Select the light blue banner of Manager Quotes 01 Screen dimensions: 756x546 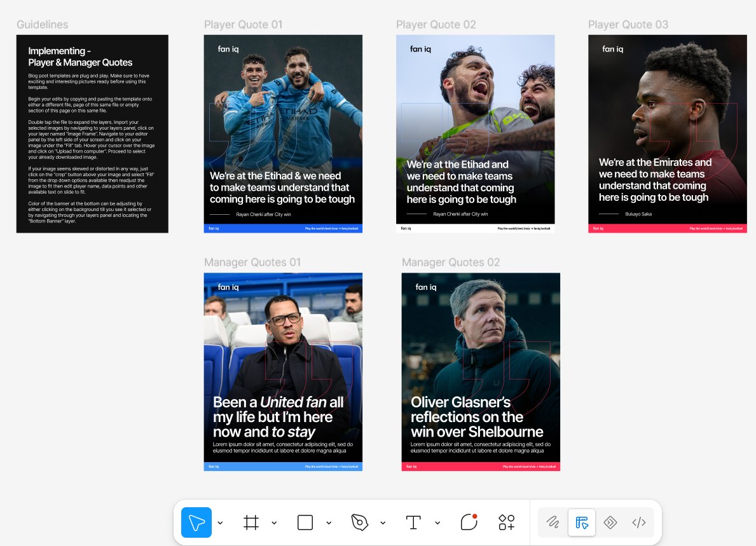283,467
